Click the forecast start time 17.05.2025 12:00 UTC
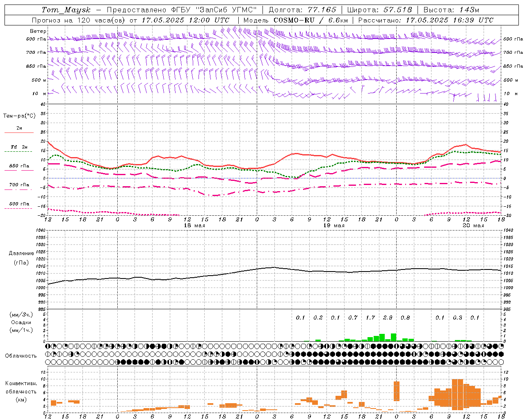Screen dimensions: 525x420 [185, 20]
